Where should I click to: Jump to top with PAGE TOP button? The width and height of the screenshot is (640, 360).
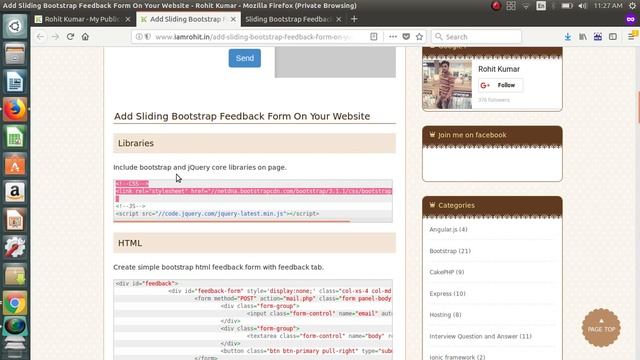pos(601,328)
